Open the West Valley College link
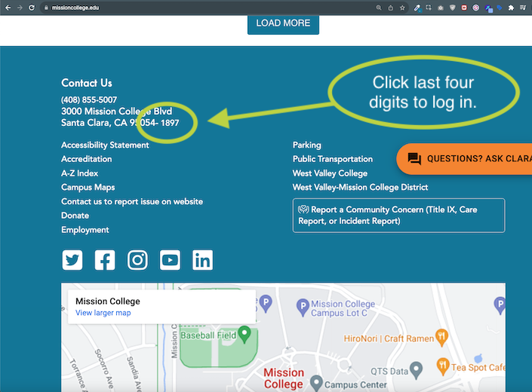The width and height of the screenshot is (532, 392). 330,173
